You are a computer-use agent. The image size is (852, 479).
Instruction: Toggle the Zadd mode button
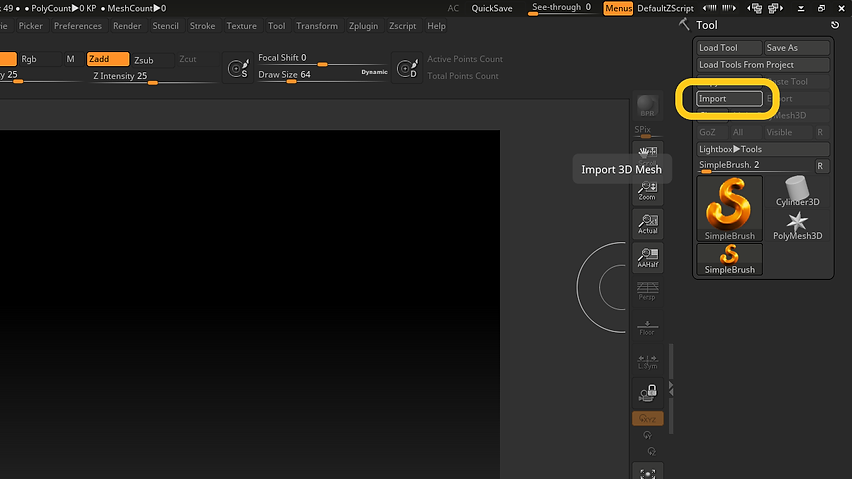pyautogui.click(x=108, y=59)
